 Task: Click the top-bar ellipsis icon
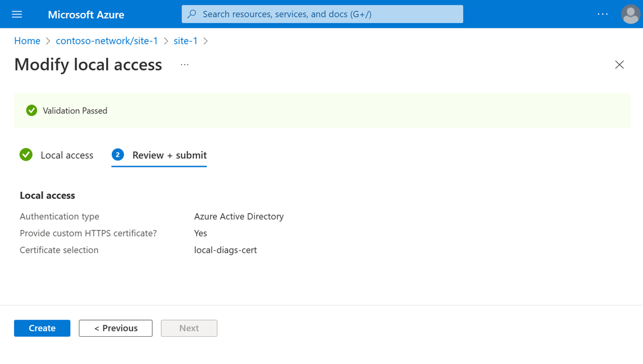pos(602,14)
